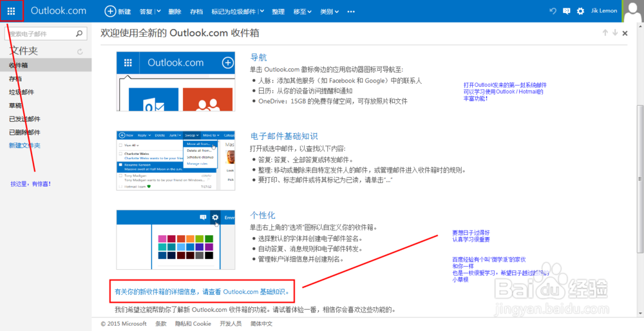Open the more actions ellipsis menu
The width and height of the screenshot is (644, 331).
pyautogui.click(x=351, y=12)
